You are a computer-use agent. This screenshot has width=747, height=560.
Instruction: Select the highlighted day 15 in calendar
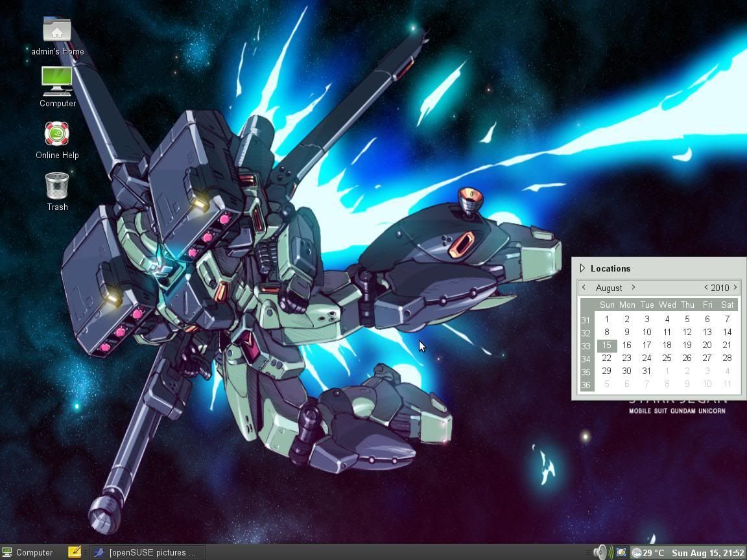click(606, 345)
